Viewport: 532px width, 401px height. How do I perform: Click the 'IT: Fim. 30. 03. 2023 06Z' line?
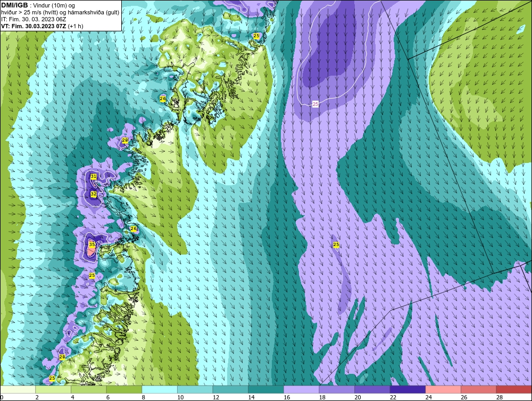click(34, 19)
